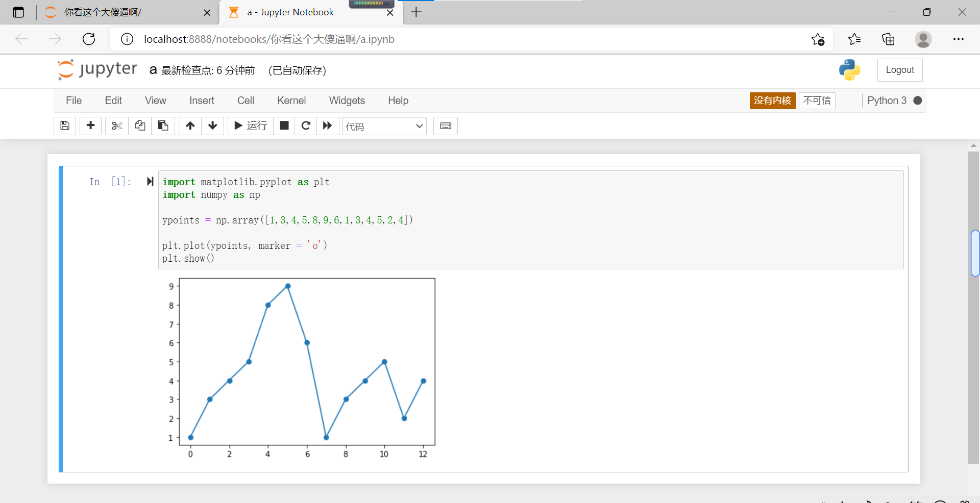Click the Python logo icon in header
Image resolution: width=980 pixels, height=503 pixels.
pos(849,70)
